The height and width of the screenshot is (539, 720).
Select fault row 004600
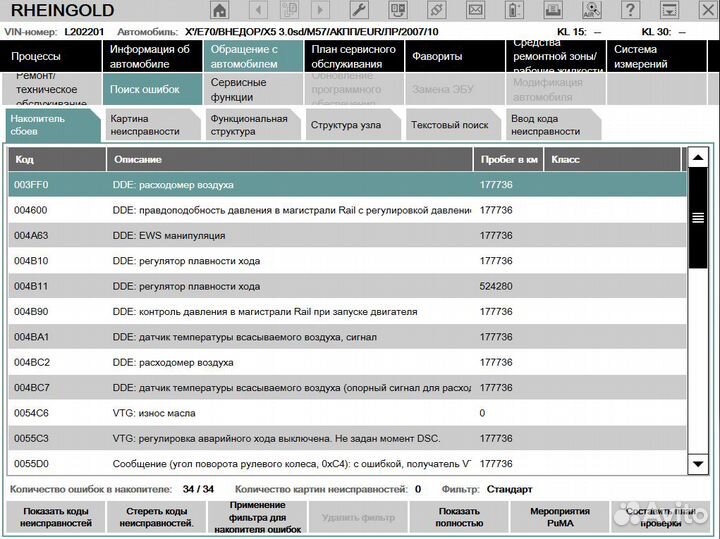[x=347, y=210]
